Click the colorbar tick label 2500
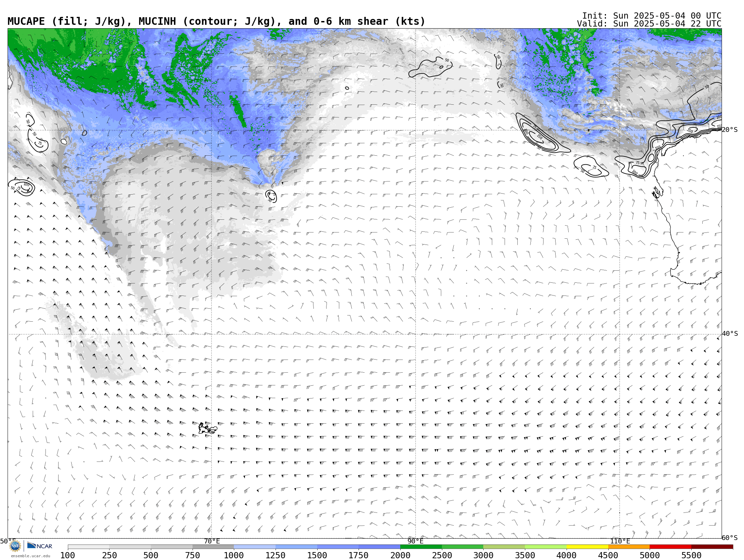 click(x=442, y=556)
